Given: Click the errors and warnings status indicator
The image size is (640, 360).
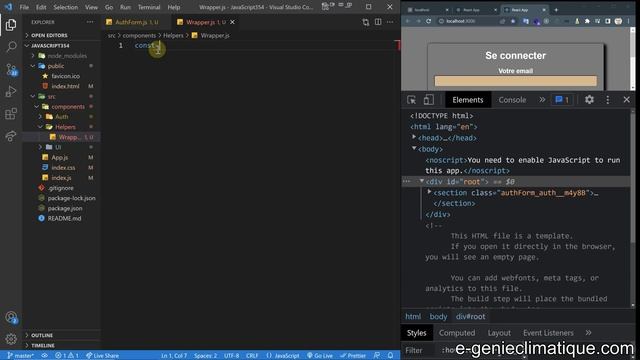Looking at the screenshot, I should click(x=67, y=356).
